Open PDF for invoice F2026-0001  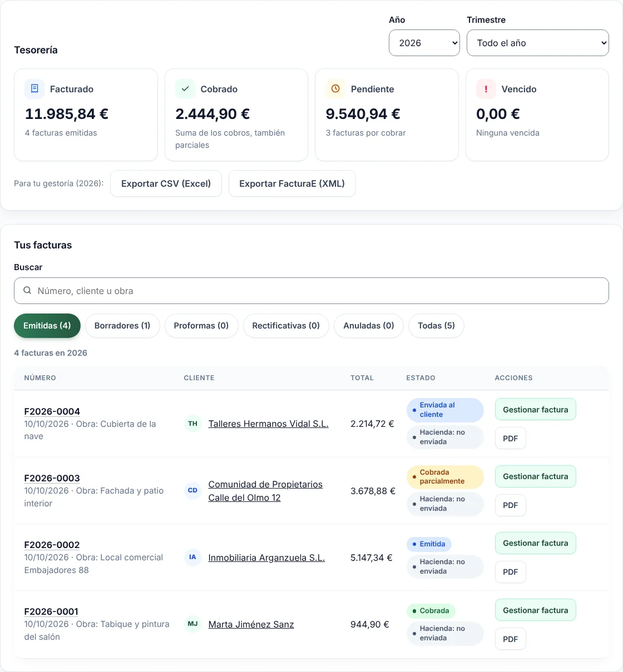[x=511, y=639]
